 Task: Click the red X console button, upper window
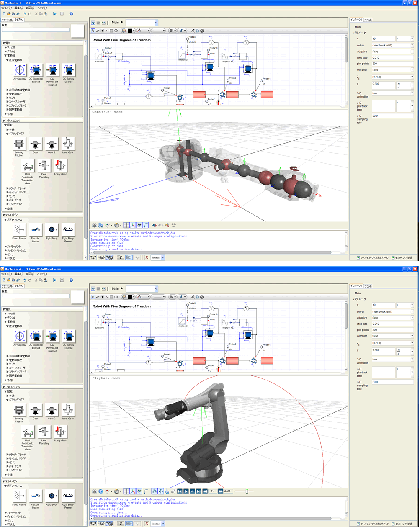[x=147, y=257]
